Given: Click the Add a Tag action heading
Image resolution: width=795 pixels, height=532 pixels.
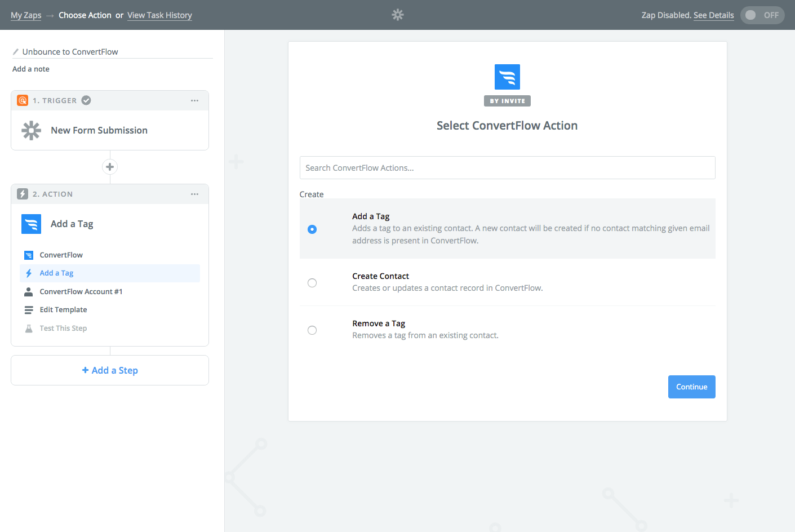Looking at the screenshot, I should point(72,224).
